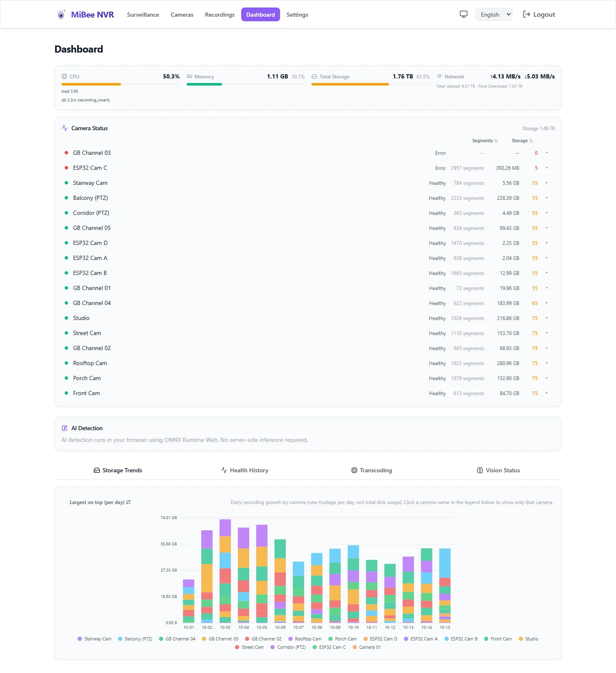Sort cameras by Segments column
This screenshot has height=673, width=616.
485,141
